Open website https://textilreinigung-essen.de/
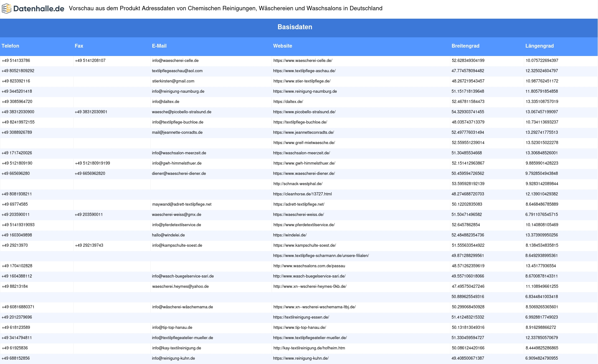This screenshot has height=364, width=598. coord(301,317)
